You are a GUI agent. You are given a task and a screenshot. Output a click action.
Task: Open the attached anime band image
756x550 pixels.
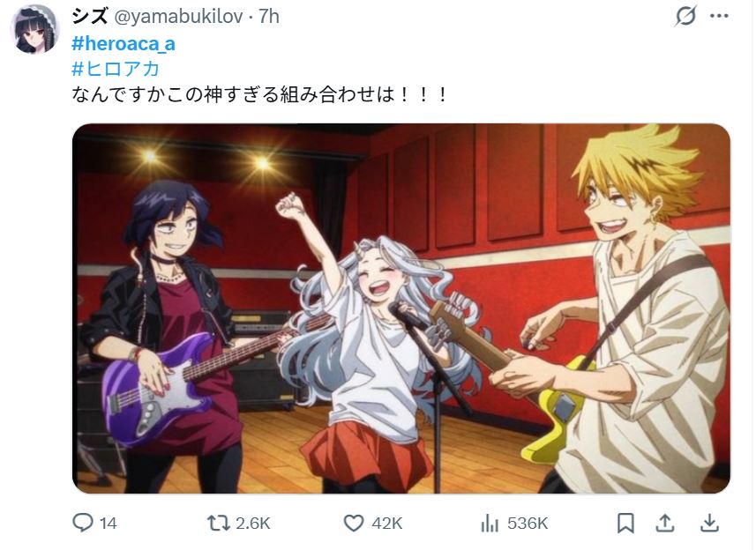click(401, 308)
